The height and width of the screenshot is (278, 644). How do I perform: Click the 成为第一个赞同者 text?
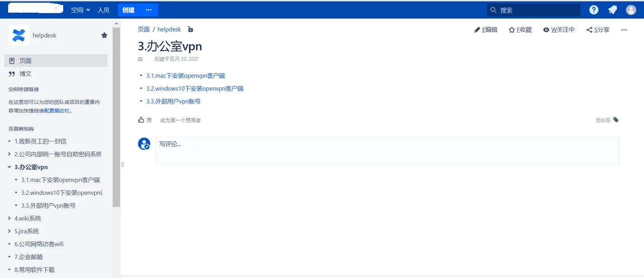[181, 120]
